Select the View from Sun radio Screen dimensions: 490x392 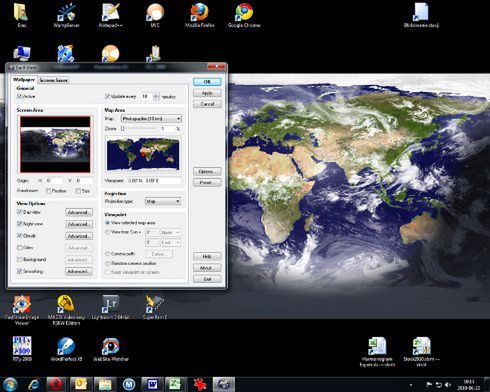point(107,232)
